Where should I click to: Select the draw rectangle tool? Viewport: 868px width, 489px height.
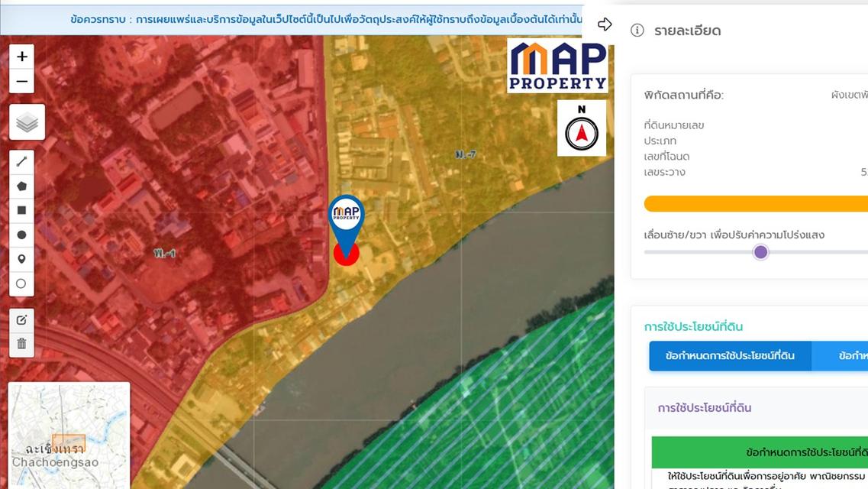click(x=21, y=210)
